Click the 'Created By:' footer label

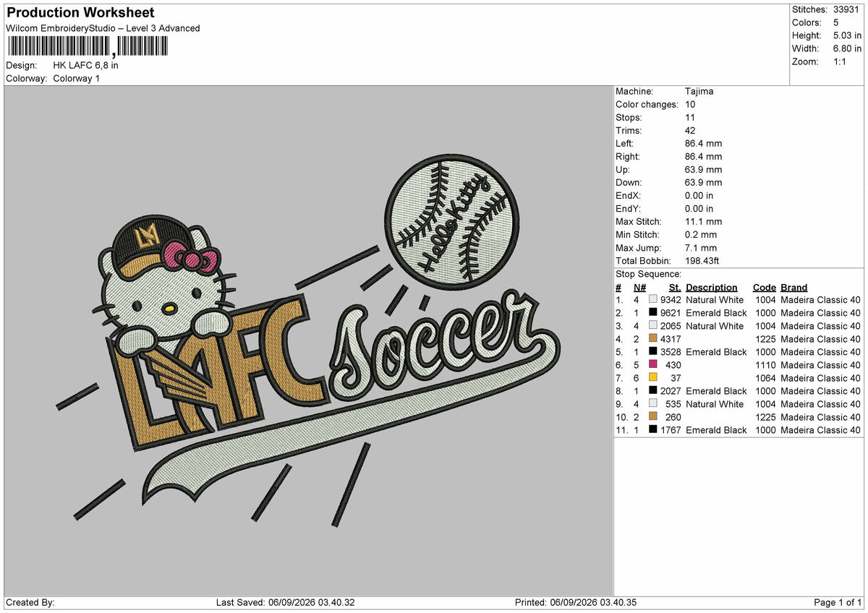click(x=30, y=603)
